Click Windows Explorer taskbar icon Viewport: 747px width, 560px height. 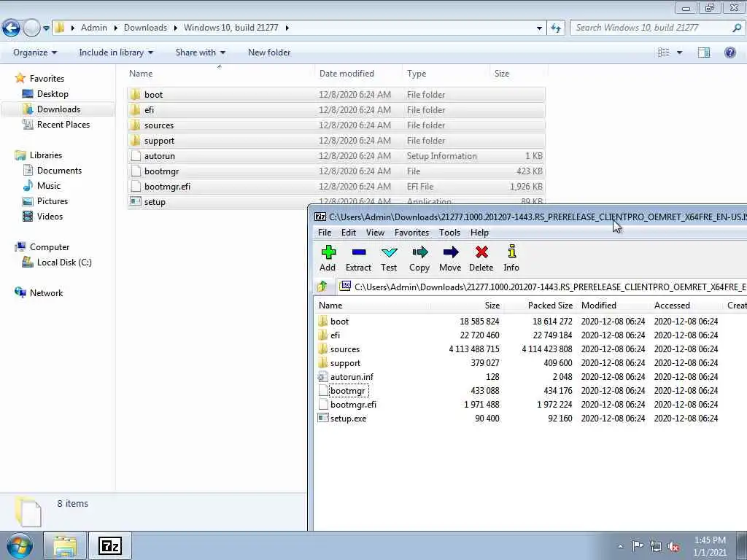[x=65, y=545]
